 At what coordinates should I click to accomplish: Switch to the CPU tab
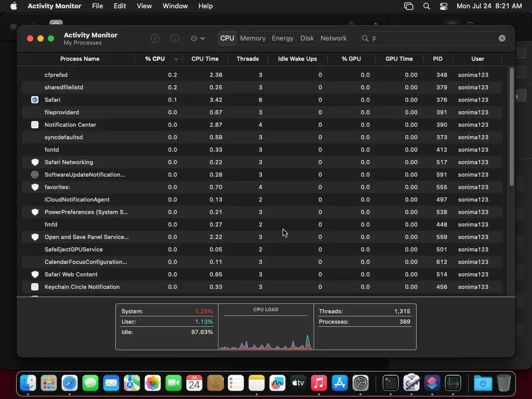[x=227, y=38]
